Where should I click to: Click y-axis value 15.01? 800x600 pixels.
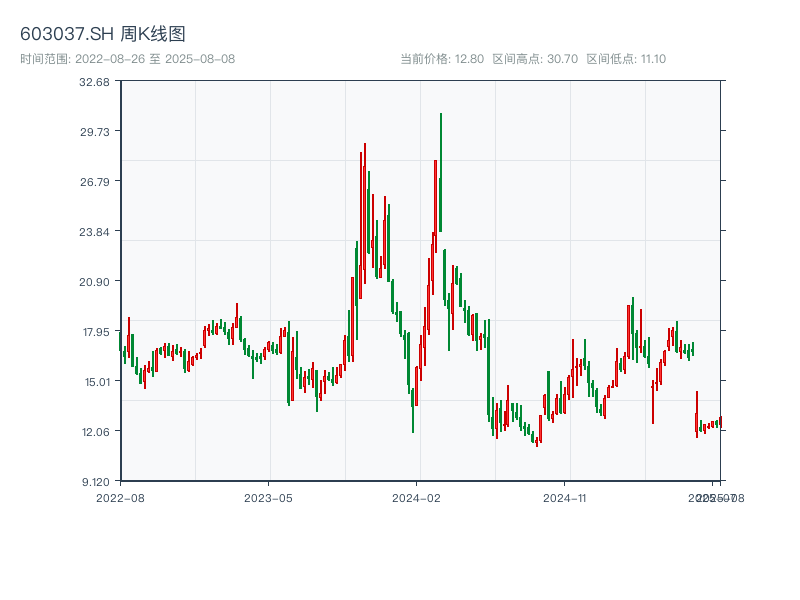point(96,382)
